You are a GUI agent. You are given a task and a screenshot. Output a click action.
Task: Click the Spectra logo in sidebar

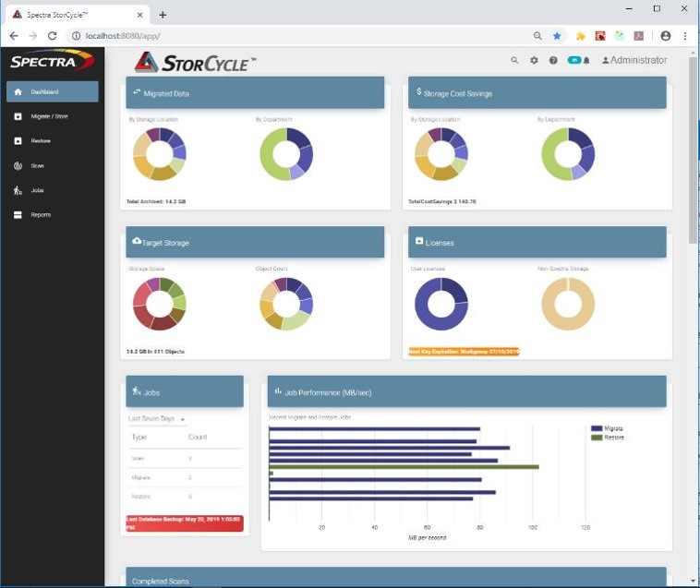coord(53,61)
